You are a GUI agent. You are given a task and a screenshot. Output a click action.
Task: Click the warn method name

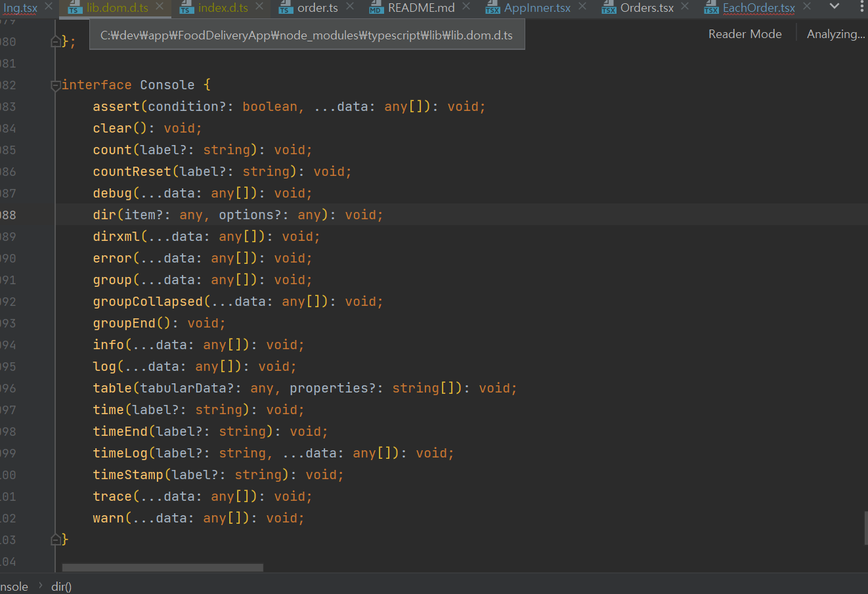108,519
